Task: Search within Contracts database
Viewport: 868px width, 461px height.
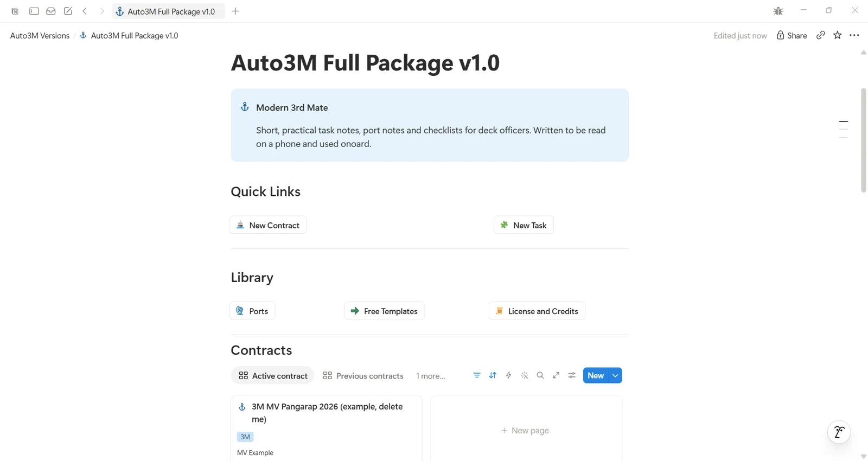Action: tap(540, 375)
